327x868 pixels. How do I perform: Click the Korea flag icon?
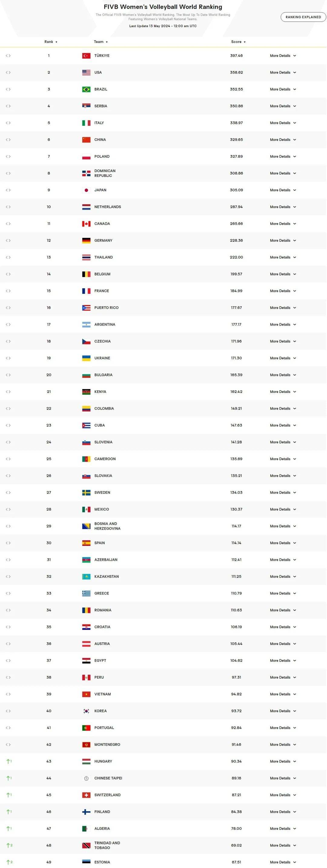[86, 711]
